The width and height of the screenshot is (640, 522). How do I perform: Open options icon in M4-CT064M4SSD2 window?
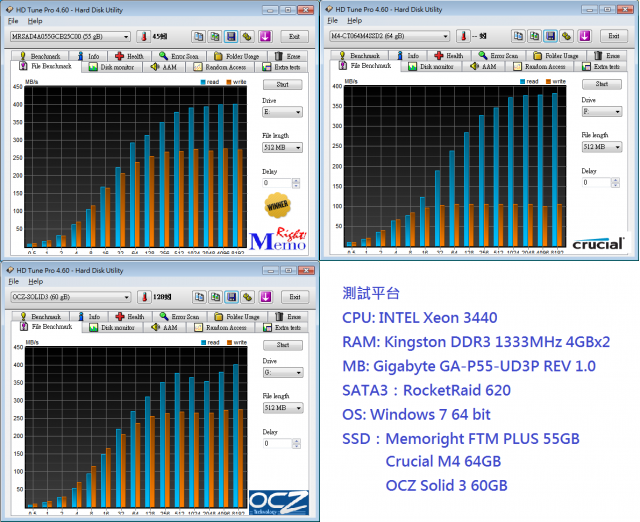coord(566,36)
